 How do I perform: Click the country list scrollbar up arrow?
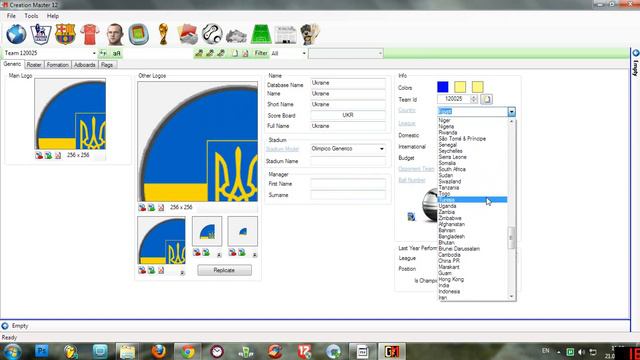(511, 121)
